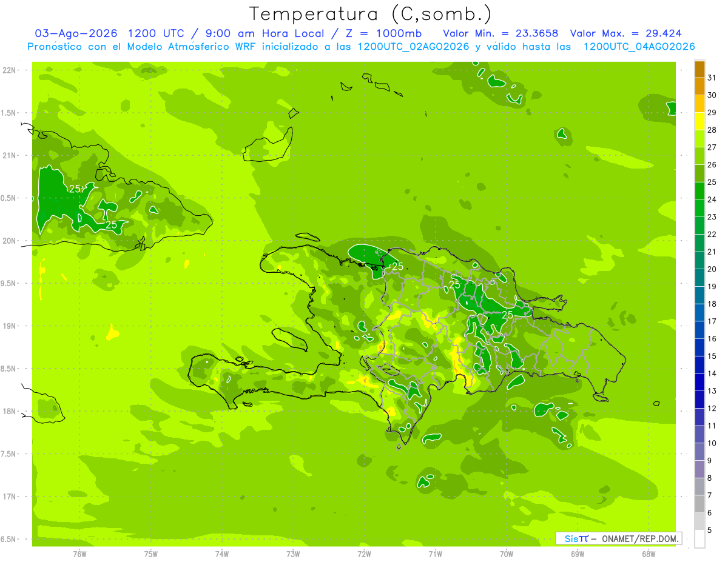Click the '75W' longitude axis label

(x=151, y=554)
